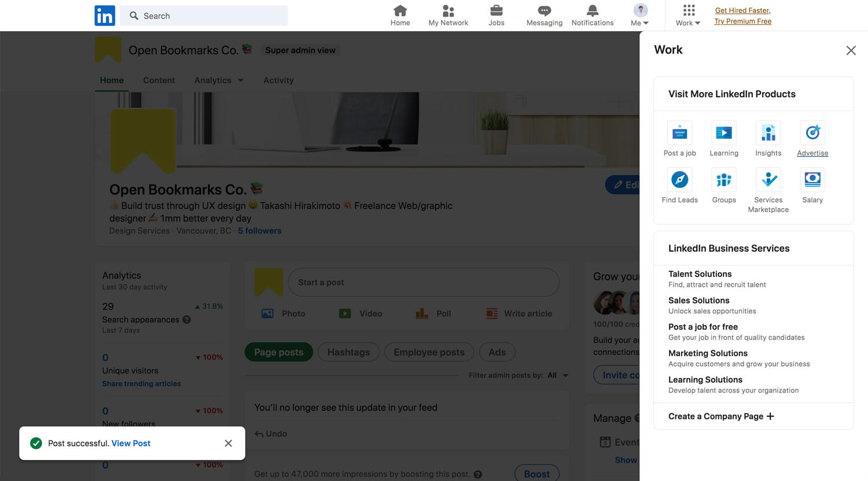The height and width of the screenshot is (481, 868).
Task: Select Employee posts filter pill
Action: click(429, 352)
